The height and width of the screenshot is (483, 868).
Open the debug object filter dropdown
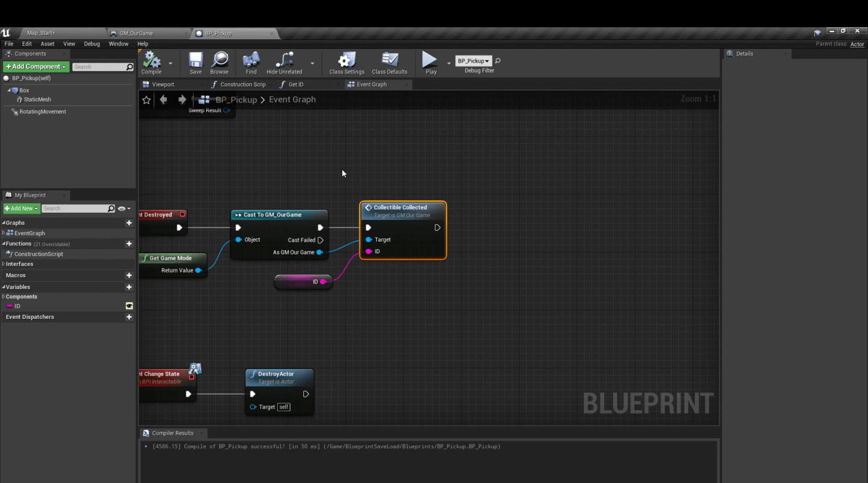pyautogui.click(x=474, y=60)
